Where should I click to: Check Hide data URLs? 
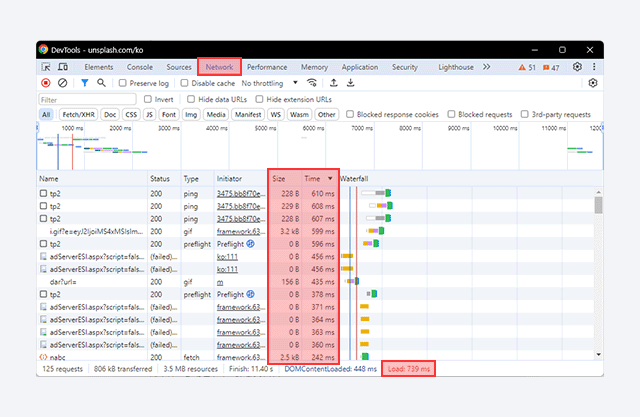pos(191,99)
